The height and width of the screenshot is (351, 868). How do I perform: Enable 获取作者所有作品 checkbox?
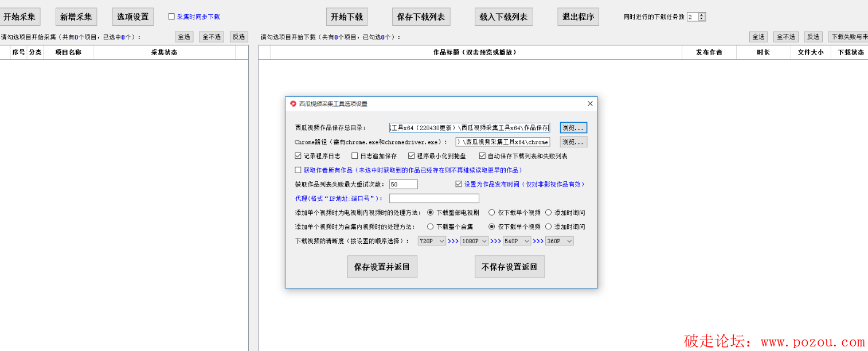tap(298, 170)
